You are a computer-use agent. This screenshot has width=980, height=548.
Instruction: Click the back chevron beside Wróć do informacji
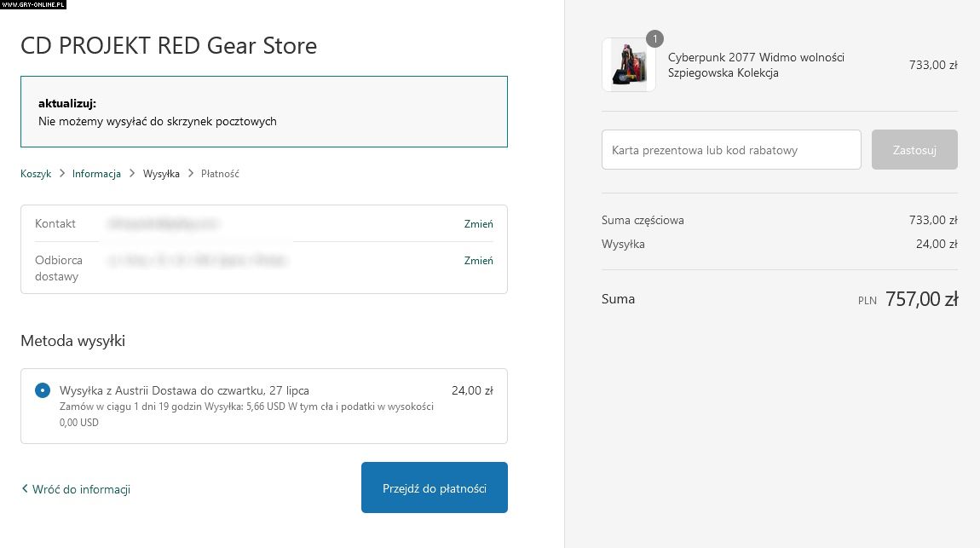(25, 489)
